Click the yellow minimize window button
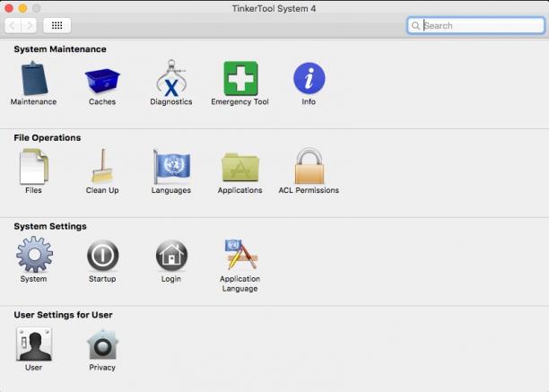Viewport: 549px width, 392px height. (x=22, y=8)
